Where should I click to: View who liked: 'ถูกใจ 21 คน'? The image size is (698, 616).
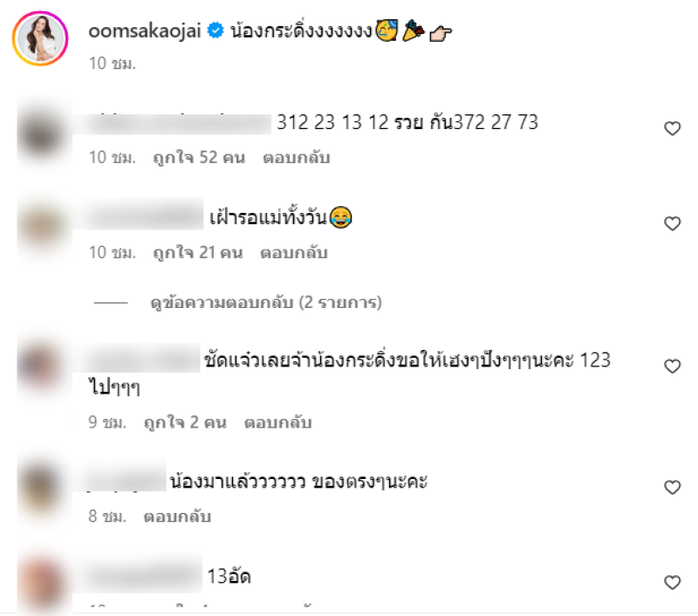click(198, 253)
